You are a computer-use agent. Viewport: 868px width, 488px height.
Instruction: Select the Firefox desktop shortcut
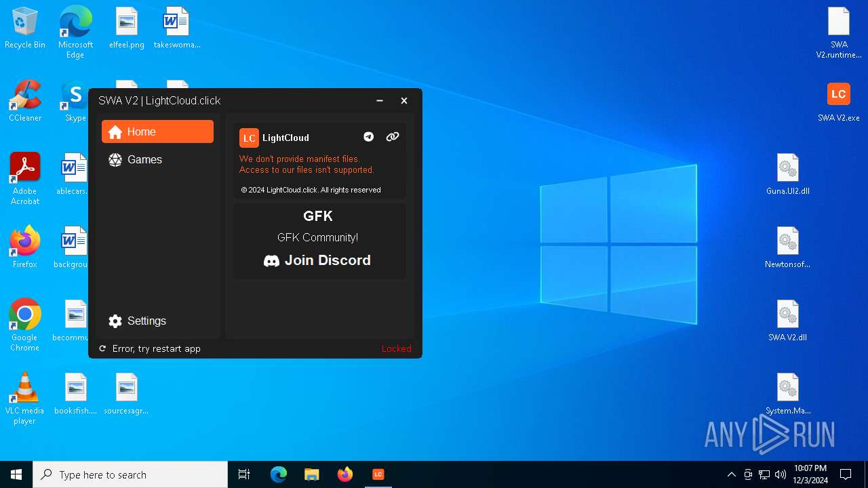(25, 247)
